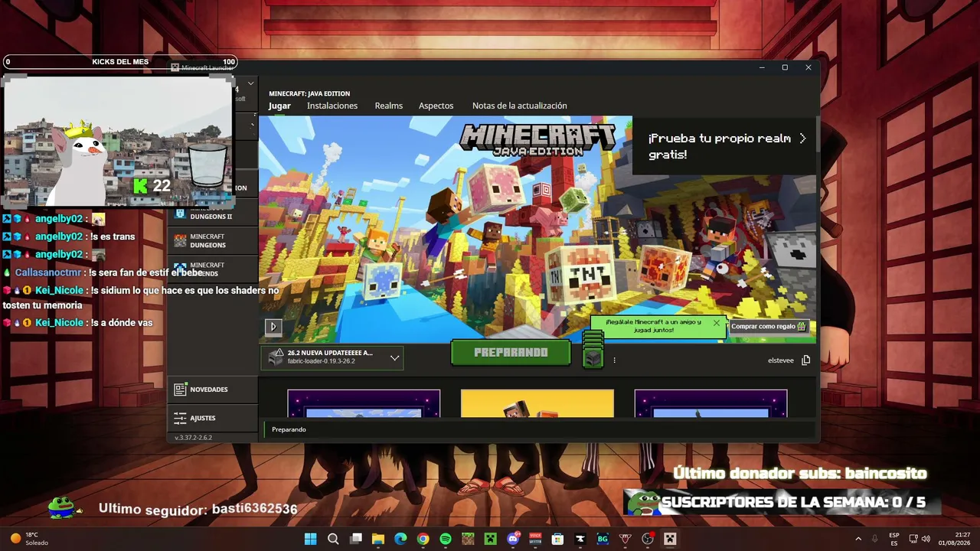Viewport: 980px width, 551px height.
Task: Click the copy icon beside elstevee
Action: [x=805, y=360]
